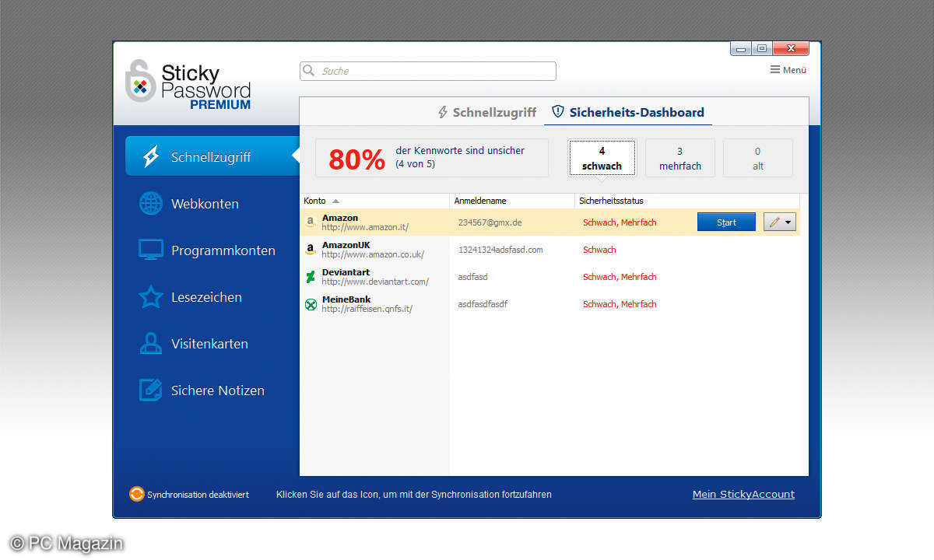Maximize the Sticky Password window
The image size is (934, 560).
[x=761, y=49]
